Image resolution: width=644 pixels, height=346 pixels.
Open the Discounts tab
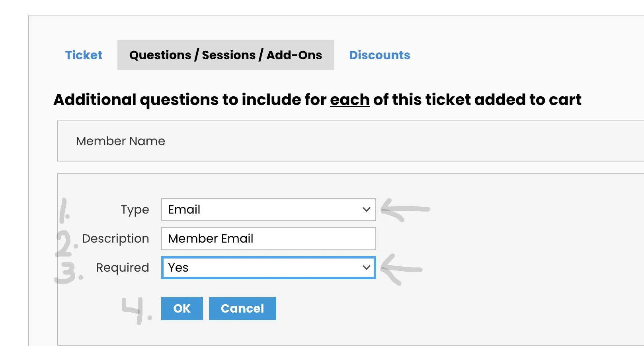379,55
